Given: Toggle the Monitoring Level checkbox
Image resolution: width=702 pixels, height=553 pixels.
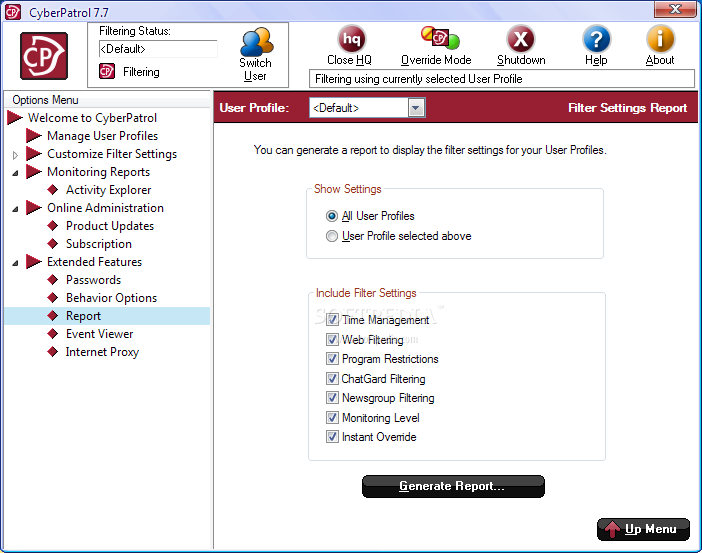Looking at the screenshot, I should (x=332, y=417).
